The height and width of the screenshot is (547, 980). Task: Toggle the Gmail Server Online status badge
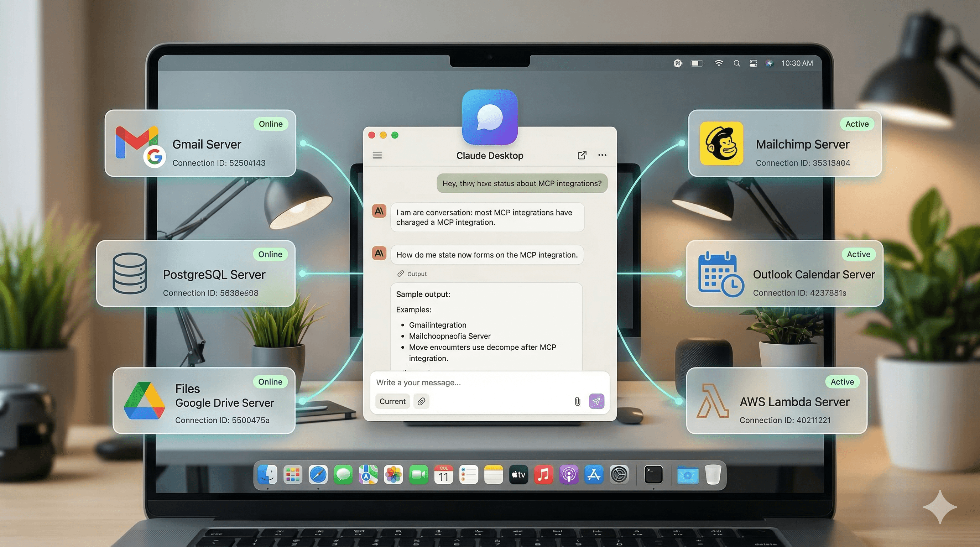tap(271, 124)
